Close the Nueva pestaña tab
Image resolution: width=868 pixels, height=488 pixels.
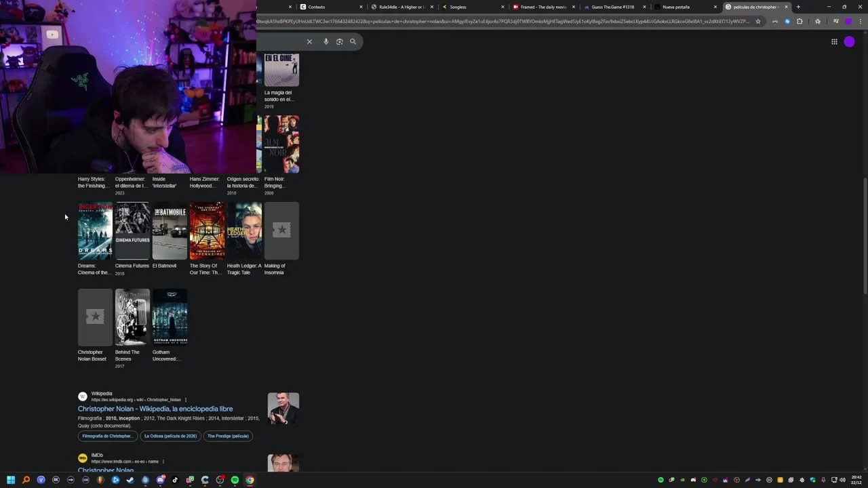click(x=715, y=7)
